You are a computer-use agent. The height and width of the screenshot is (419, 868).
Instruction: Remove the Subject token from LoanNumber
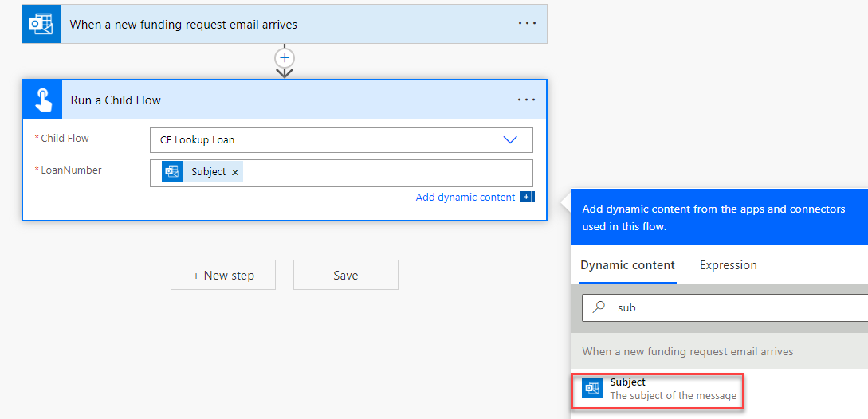(x=235, y=172)
